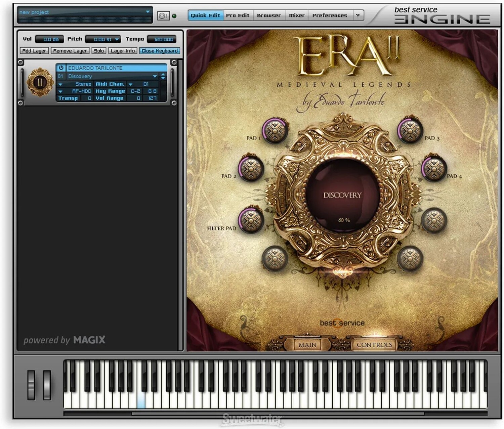Expand the Discovery preset dropdown
504x429 pixels.
(155, 76)
